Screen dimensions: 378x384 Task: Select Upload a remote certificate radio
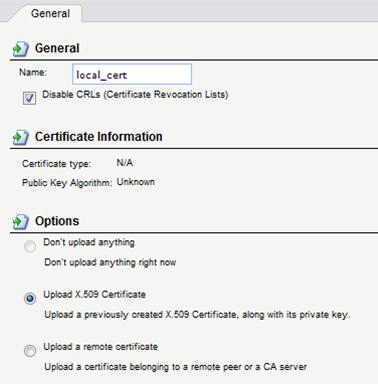tap(30, 351)
